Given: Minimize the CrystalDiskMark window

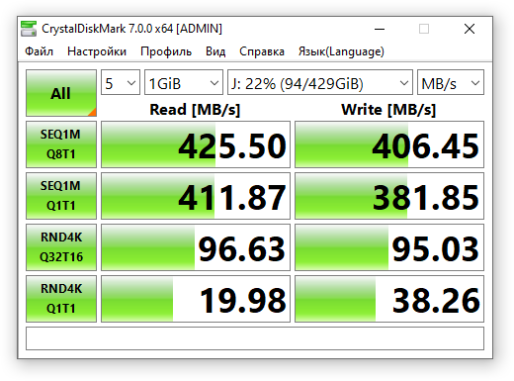Looking at the screenshot, I should 379,29.
